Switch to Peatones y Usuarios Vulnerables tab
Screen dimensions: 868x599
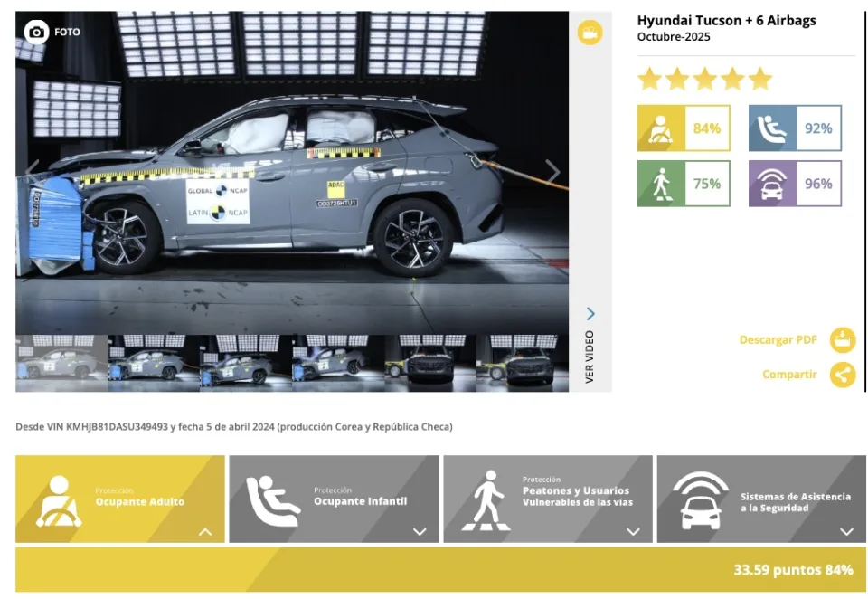pyautogui.click(x=547, y=498)
